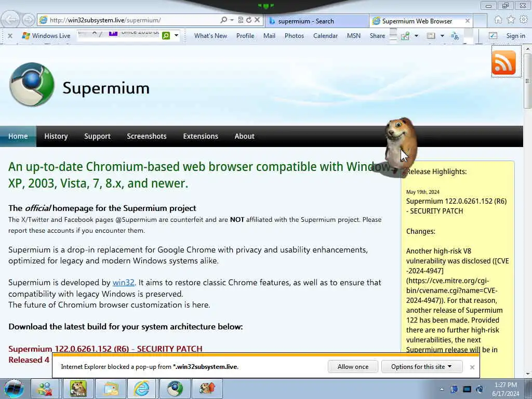532x399 pixels.
Task: Click Photos in Windows Live toolbar
Action: [294, 36]
